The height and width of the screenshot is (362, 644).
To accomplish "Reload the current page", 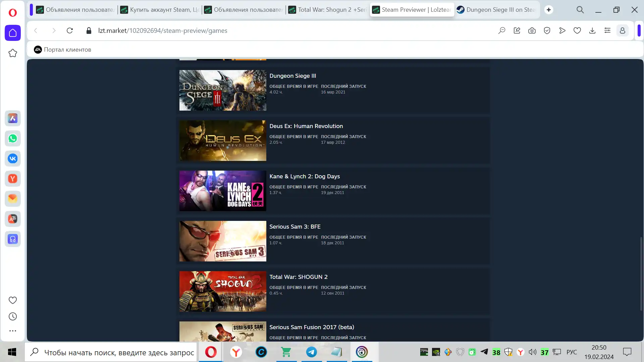I will click(x=70, y=31).
